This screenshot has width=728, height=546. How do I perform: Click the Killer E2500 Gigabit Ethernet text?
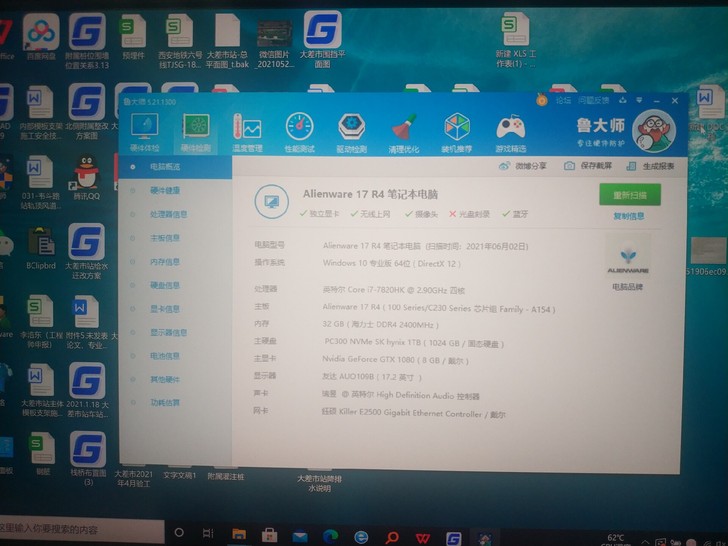pos(413,413)
